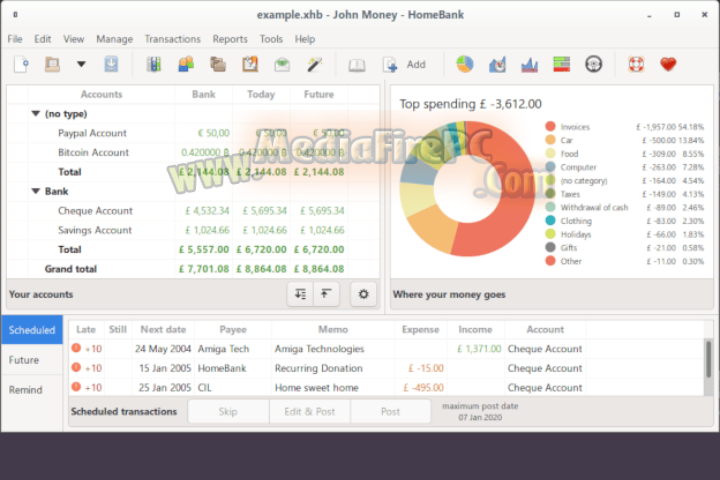720x480 pixels.
Task: Open the Manage Payees toolbar icon
Action: pyautogui.click(x=186, y=64)
